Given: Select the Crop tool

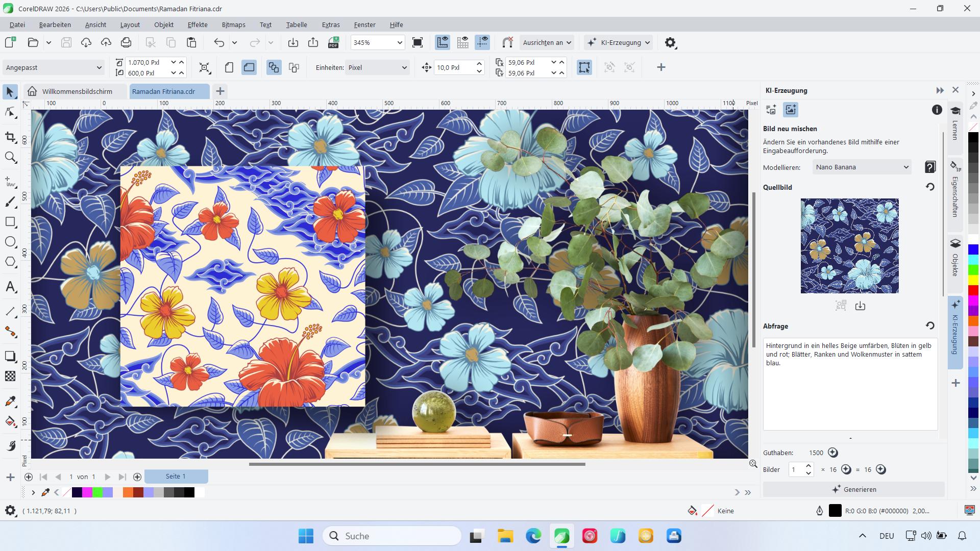Looking at the screenshot, I should coord(11,138).
